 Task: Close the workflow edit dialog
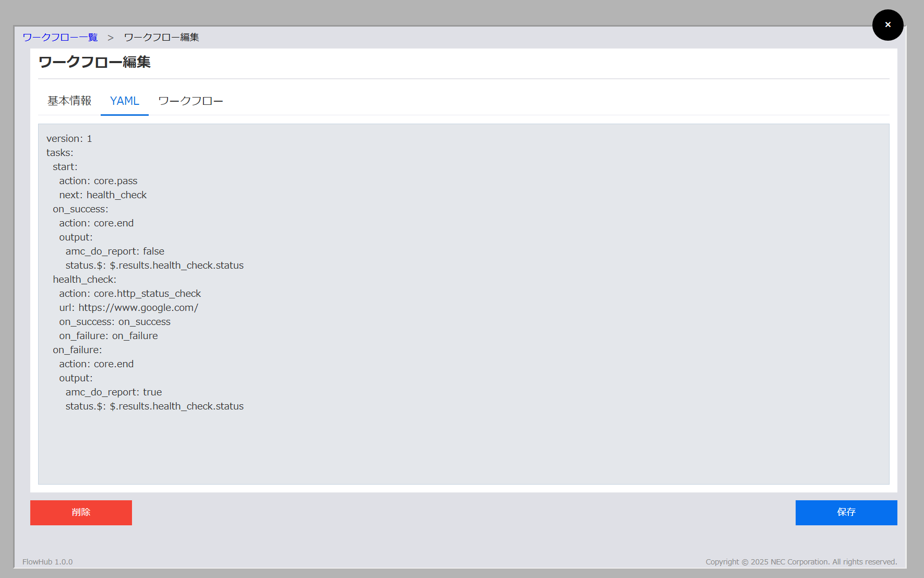[x=887, y=25]
